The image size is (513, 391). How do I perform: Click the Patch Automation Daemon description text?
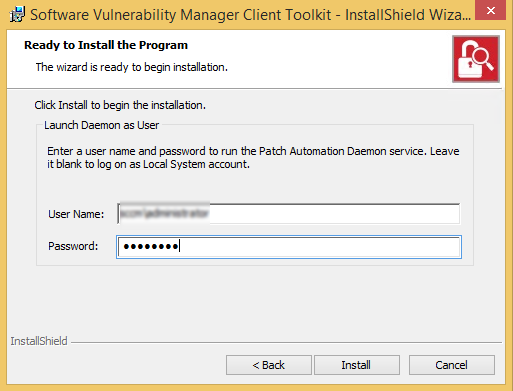[x=253, y=158]
